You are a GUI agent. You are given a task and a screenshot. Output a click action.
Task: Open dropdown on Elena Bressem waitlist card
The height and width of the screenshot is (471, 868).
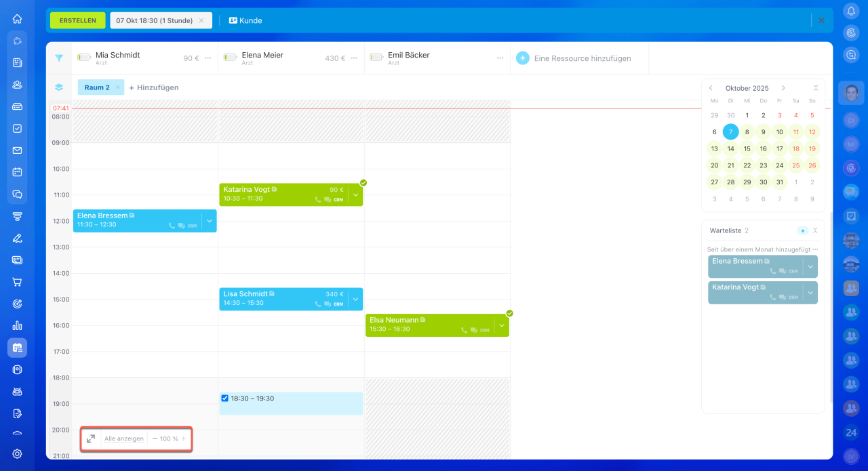[x=810, y=266]
